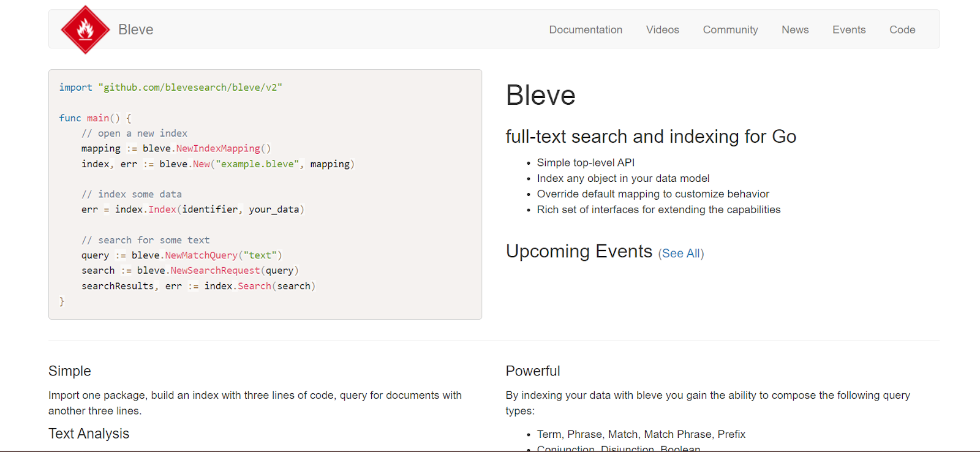This screenshot has width=980, height=452.
Task: Open the Documentation menu item
Action: (586, 29)
